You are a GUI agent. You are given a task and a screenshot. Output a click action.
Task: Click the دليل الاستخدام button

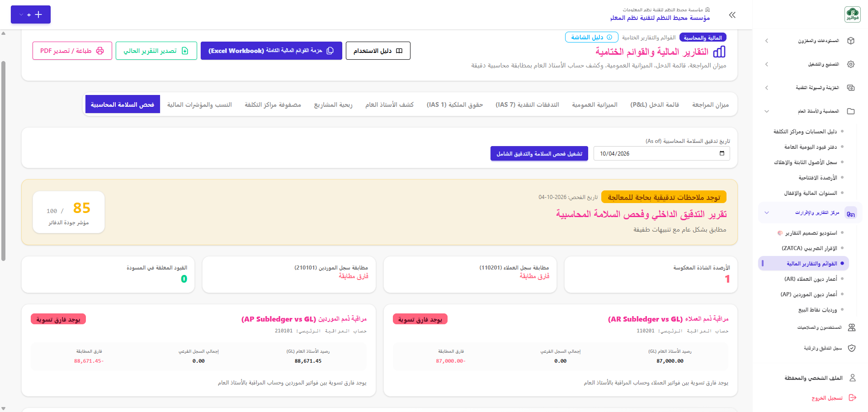(x=378, y=51)
